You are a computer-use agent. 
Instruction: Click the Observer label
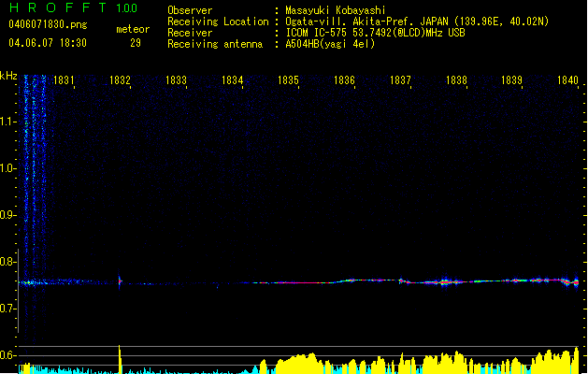click(x=190, y=10)
